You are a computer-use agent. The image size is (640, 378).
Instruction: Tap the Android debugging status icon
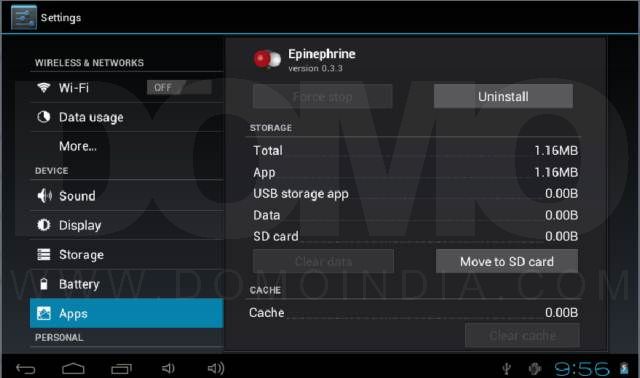(535, 369)
